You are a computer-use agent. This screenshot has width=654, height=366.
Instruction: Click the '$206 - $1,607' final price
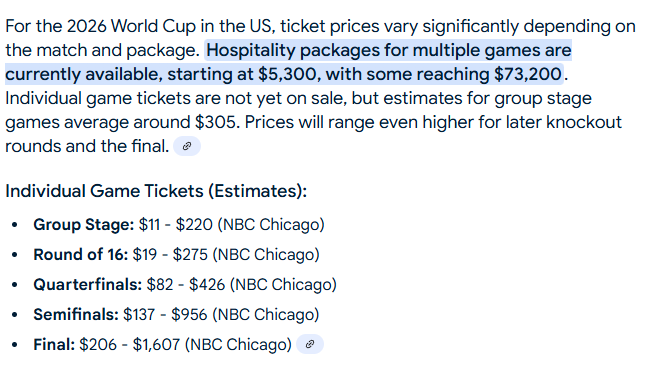(130, 345)
